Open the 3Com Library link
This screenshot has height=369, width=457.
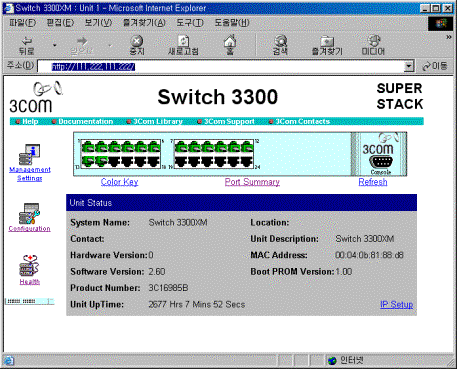coord(158,121)
